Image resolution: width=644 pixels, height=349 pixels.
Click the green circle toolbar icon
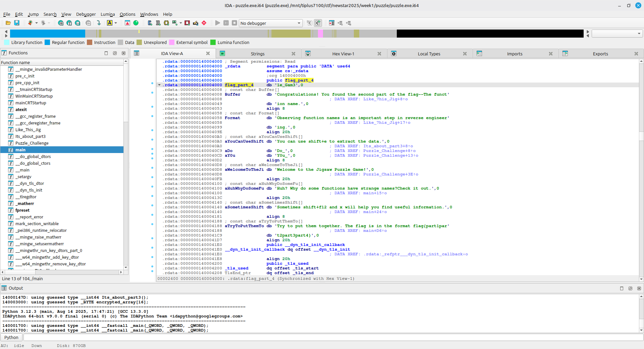(136, 23)
